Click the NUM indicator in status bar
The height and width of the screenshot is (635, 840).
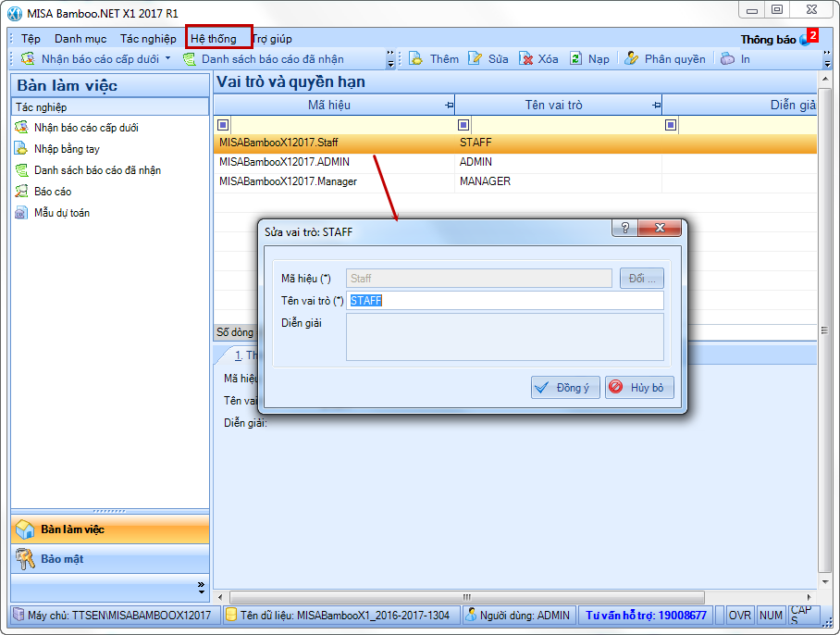coord(771,616)
